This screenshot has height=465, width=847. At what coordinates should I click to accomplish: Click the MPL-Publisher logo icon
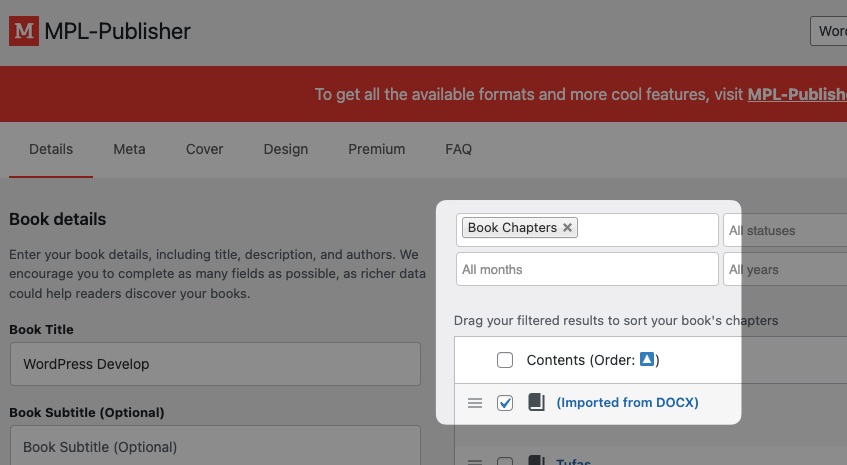tap(24, 31)
